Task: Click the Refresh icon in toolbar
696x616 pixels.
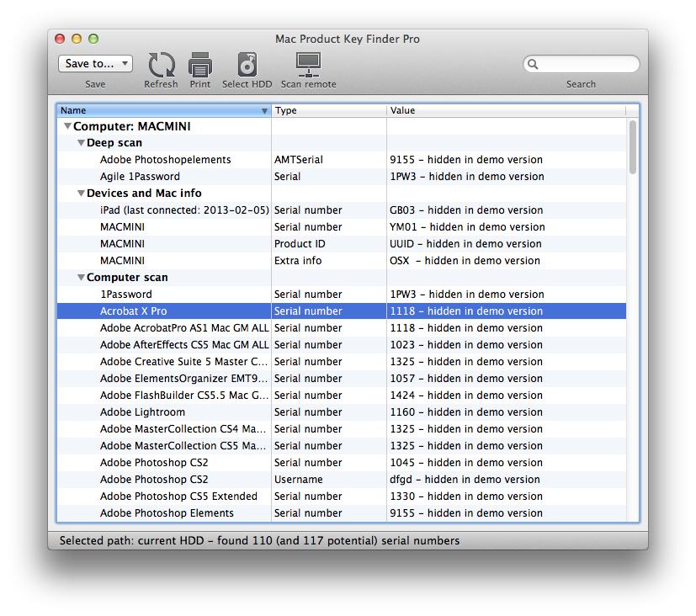Action: [x=161, y=65]
